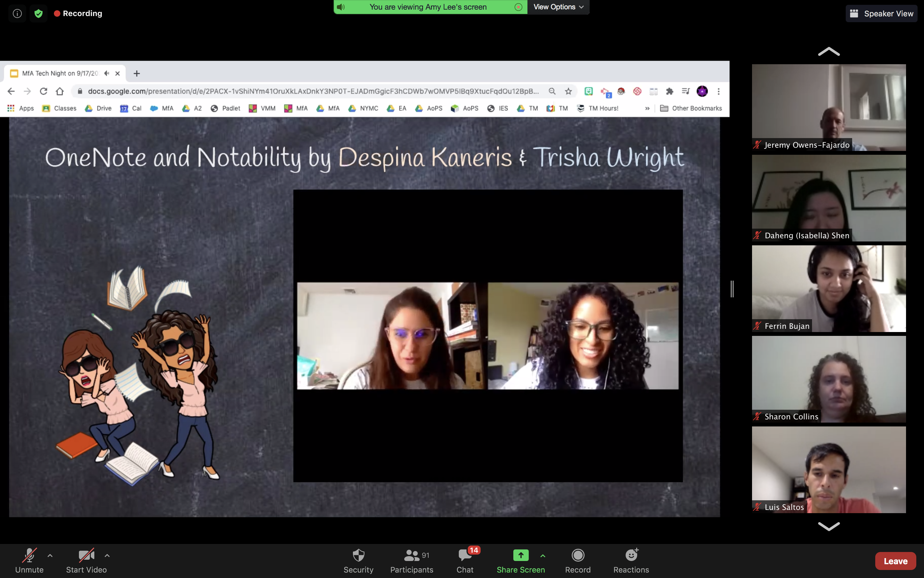924x578 pixels.
Task: Open the Extensions puzzle icon
Action: pos(670,92)
